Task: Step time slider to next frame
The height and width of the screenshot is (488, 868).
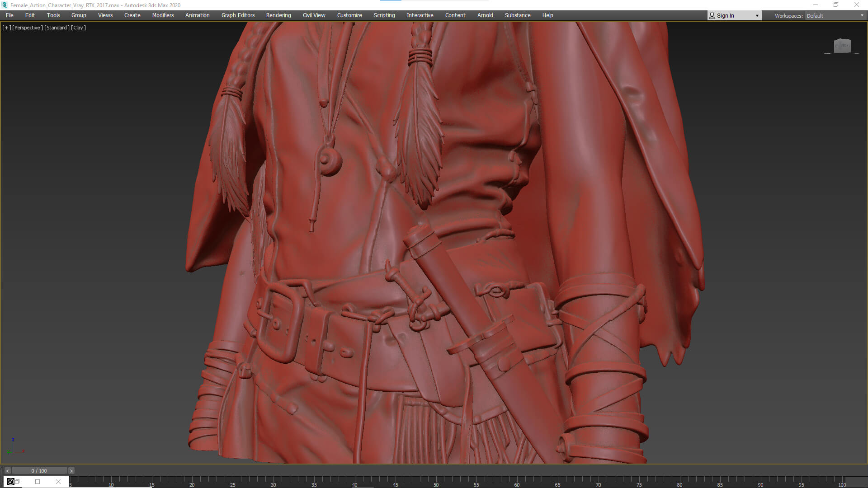Action: [x=71, y=471]
